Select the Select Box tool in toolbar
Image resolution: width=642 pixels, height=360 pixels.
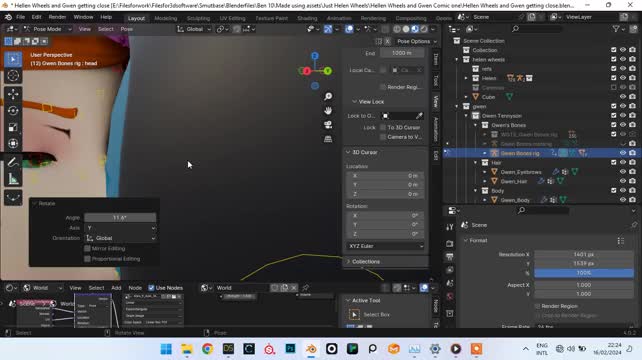(x=13, y=60)
